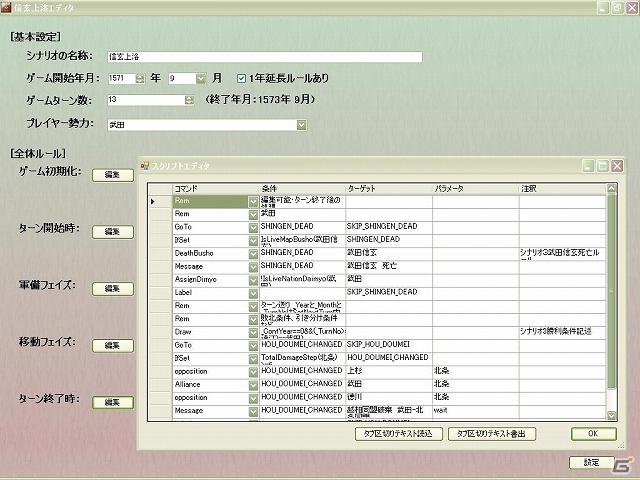The width and height of the screenshot is (640, 480).
Task: Click the シナリオの名称 text field
Action: (x=264, y=57)
